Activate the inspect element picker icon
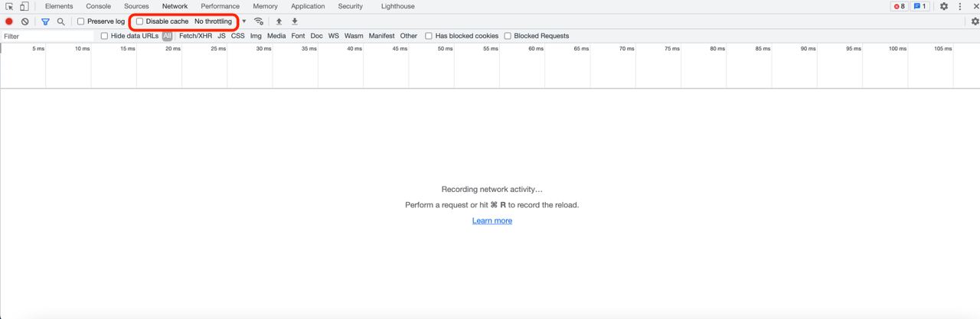This screenshot has height=319, width=980. (x=9, y=6)
